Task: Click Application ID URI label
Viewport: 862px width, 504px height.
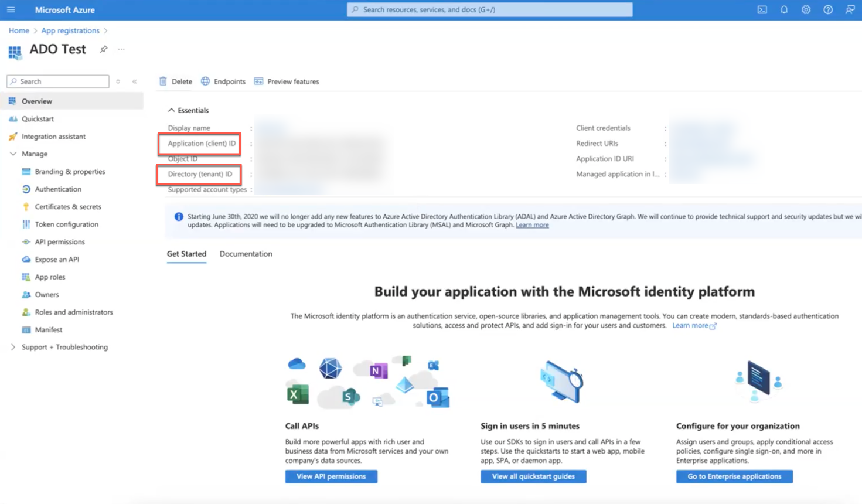Action: [605, 159]
